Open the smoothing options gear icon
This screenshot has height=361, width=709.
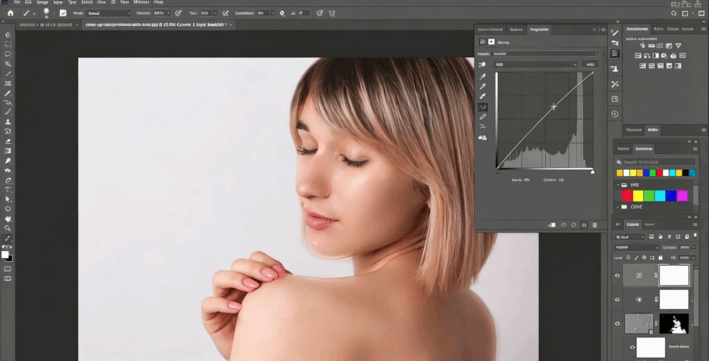click(282, 14)
